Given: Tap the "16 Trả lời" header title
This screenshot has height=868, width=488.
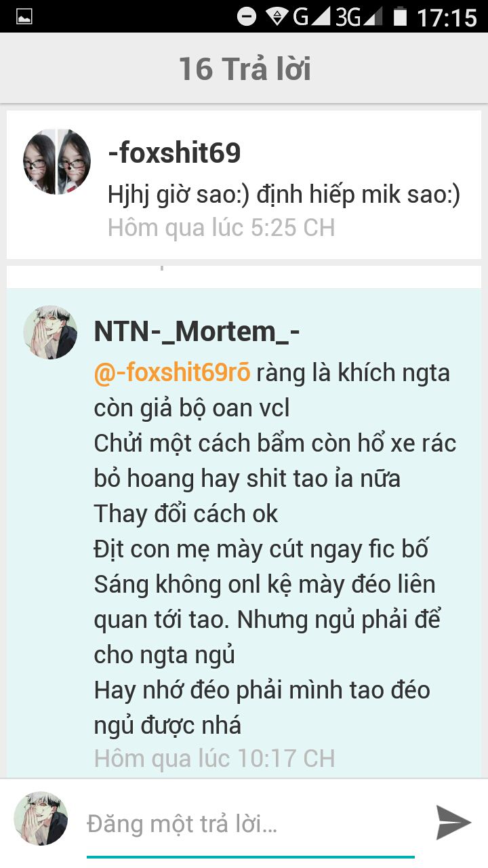Looking at the screenshot, I should click(x=245, y=68).
